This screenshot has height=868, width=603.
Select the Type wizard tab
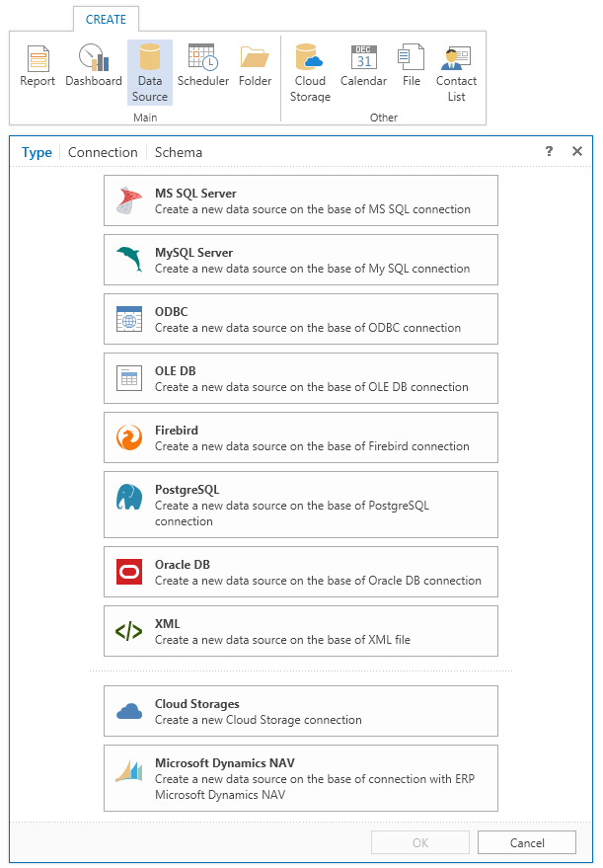37,152
